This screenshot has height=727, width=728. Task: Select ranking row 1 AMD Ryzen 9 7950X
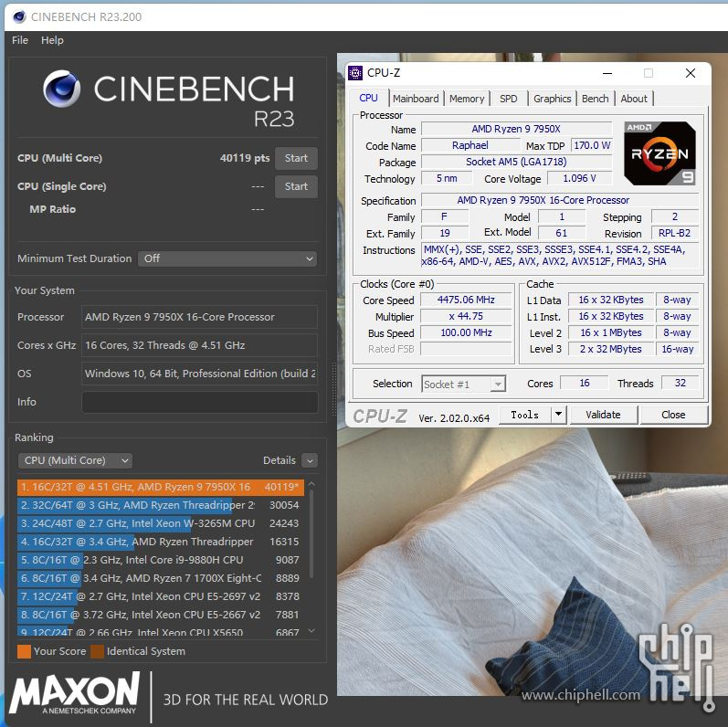161,487
